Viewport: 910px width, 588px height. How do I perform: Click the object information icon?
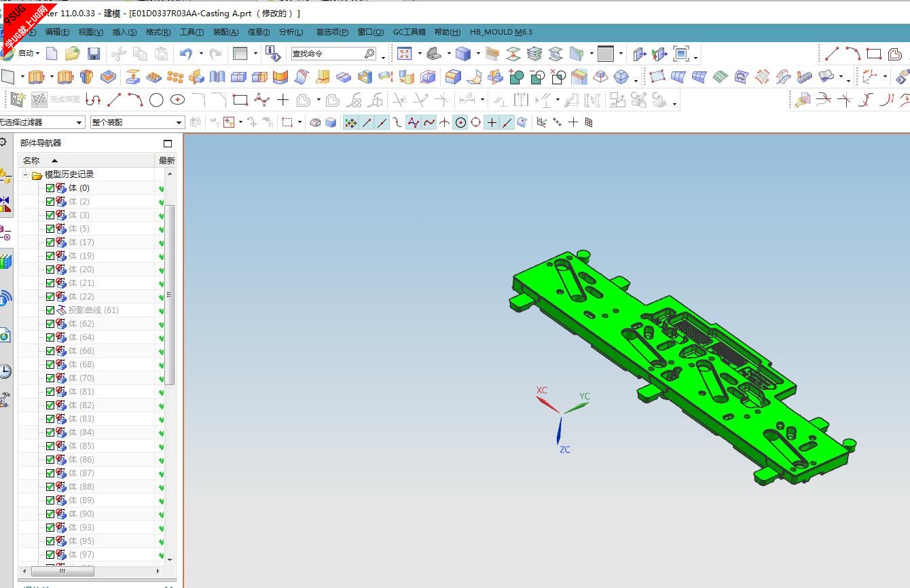(x=273, y=54)
